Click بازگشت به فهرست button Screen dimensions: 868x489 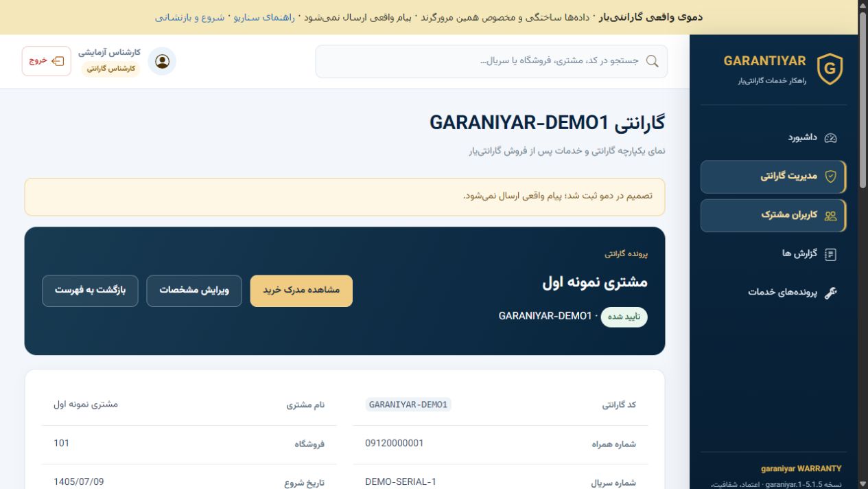coord(90,291)
